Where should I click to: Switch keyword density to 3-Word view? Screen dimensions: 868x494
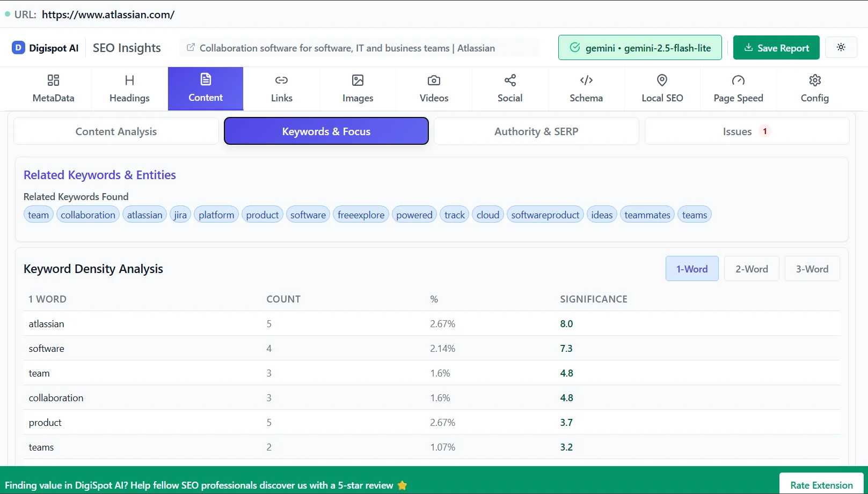point(812,268)
